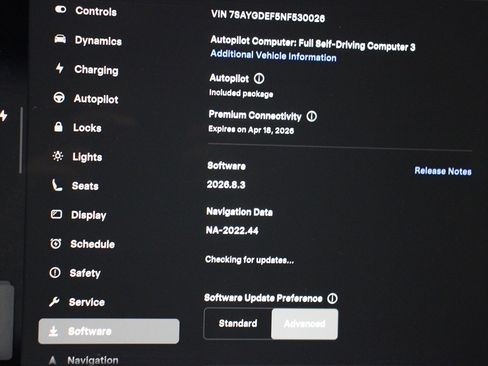Viewport: 488px width, 366px height.
Task: Open info icon beside Premium Connectivity
Action: pyautogui.click(x=312, y=116)
